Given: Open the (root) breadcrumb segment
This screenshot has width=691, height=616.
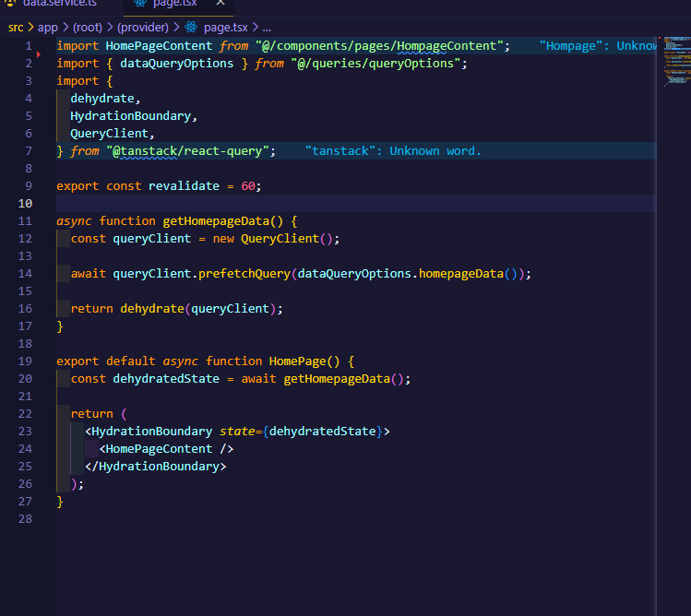Looking at the screenshot, I should (x=88, y=28).
